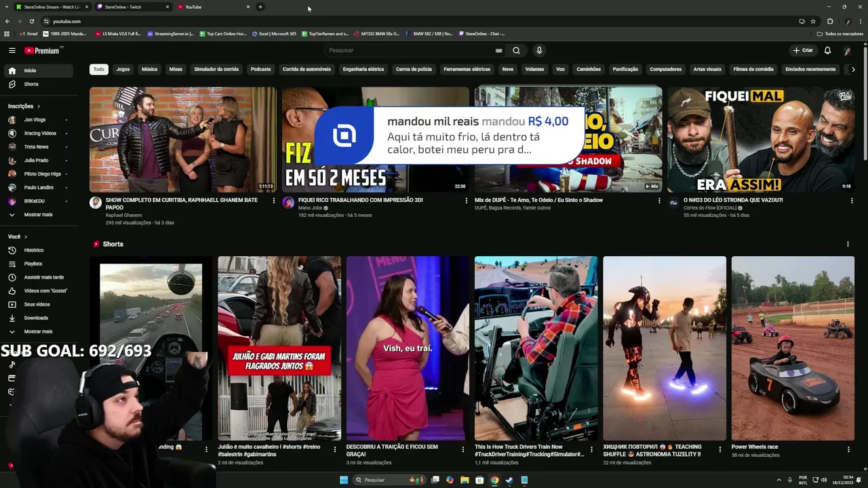Select the Música filter chip
Viewport: 868px width, 488px height.
149,69
